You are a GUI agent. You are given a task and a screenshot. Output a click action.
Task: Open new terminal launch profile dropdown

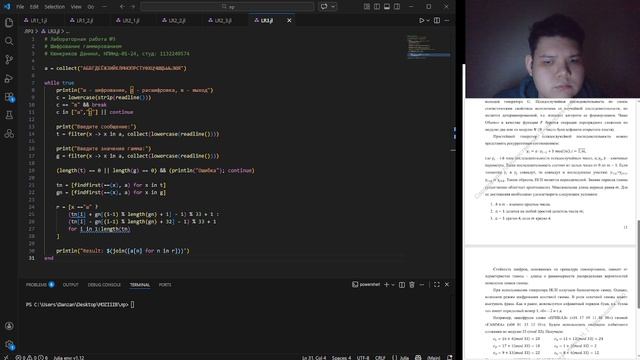point(393,284)
